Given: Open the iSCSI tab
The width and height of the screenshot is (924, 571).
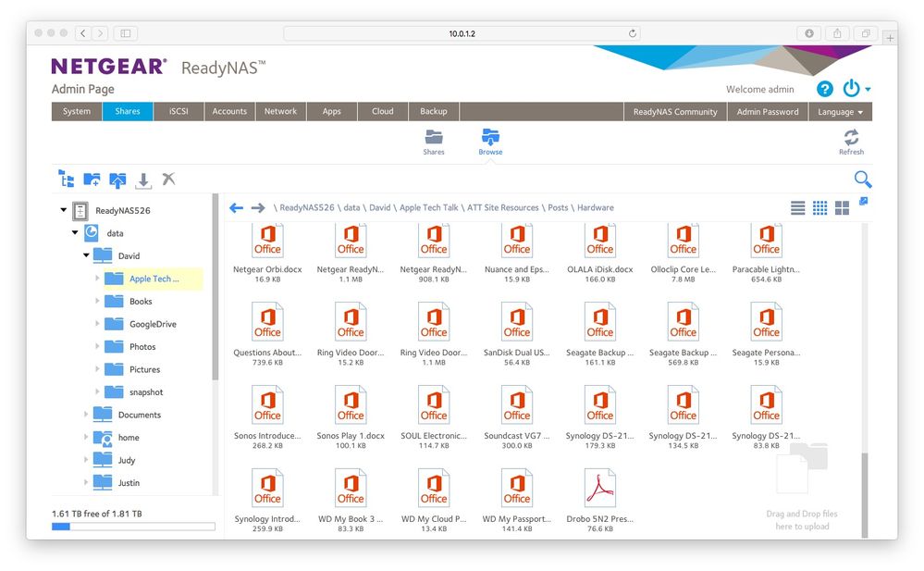Looking at the screenshot, I should click(x=179, y=111).
